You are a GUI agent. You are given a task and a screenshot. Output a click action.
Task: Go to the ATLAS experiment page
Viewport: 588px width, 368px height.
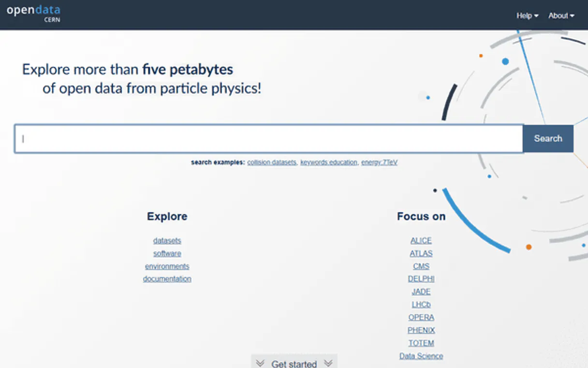pyautogui.click(x=421, y=253)
